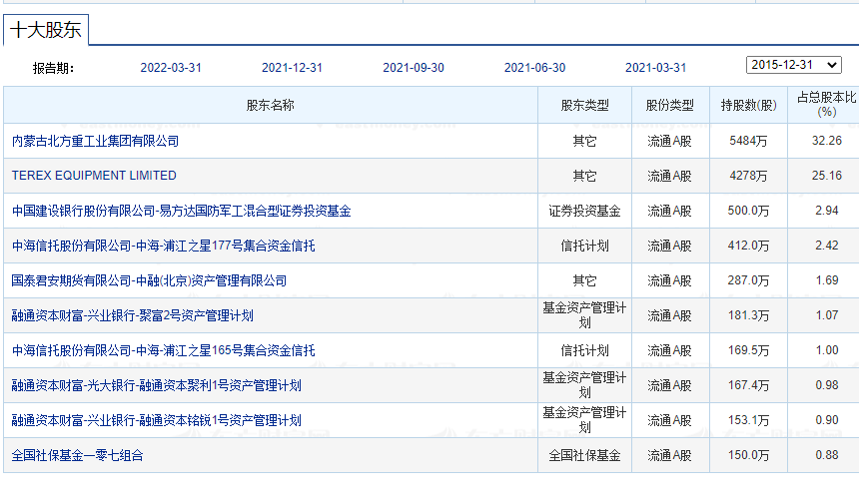Select report period 2022-03-31
This screenshot has width=859, height=504.
(171, 68)
